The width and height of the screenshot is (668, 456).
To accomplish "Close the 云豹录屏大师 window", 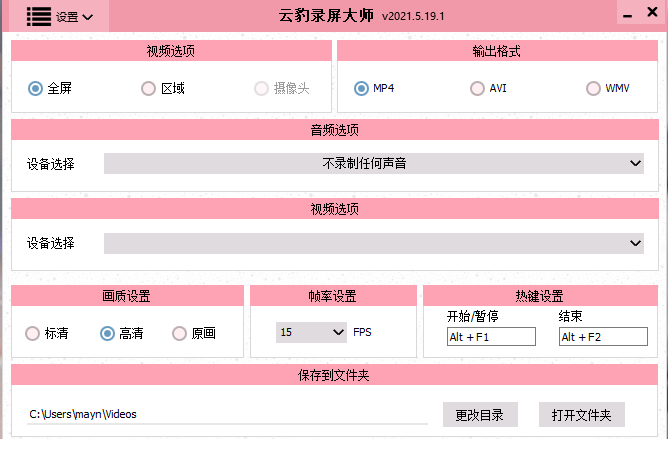I will pyautogui.click(x=652, y=12).
